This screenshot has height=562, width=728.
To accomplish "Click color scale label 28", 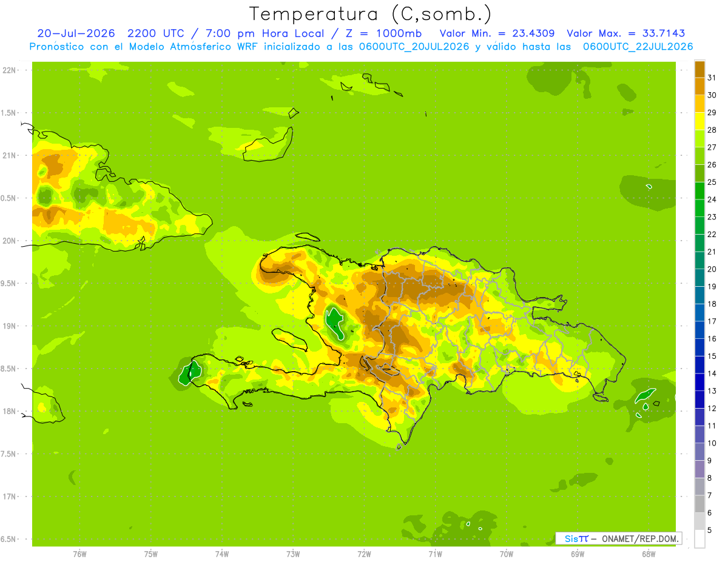I will 712,130.
